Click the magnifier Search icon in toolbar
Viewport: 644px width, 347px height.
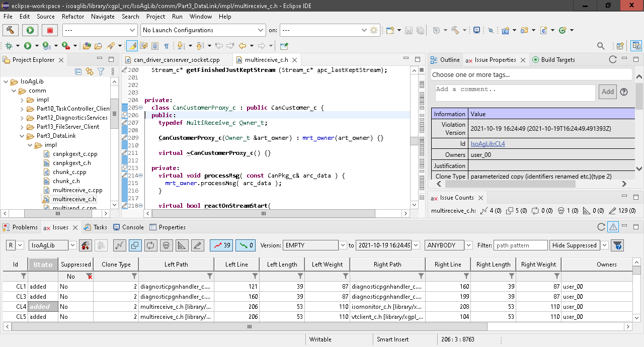601,46
